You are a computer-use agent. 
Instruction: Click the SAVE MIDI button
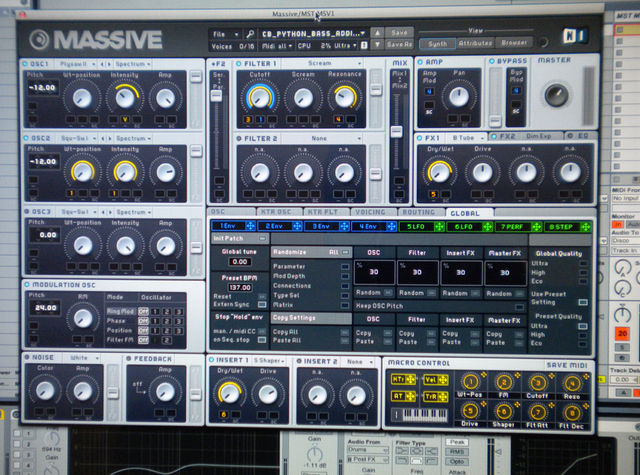point(567,365)
